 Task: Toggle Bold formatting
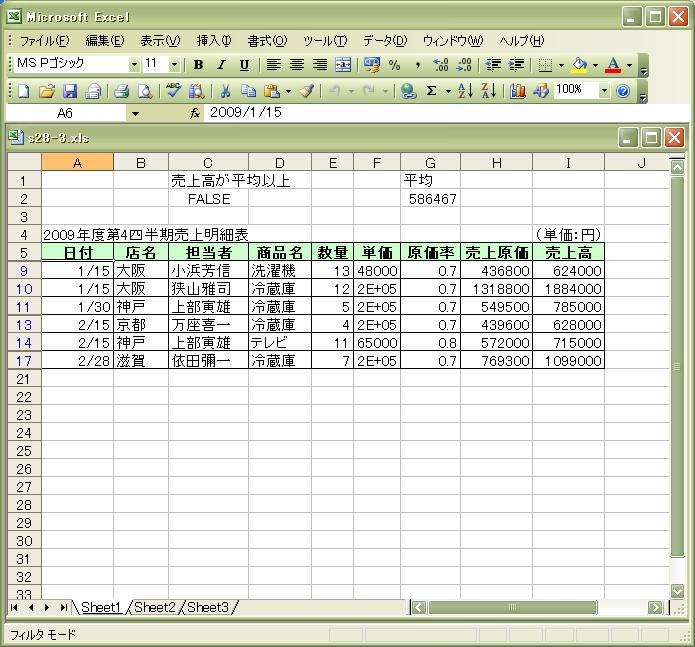pos(198,65)
